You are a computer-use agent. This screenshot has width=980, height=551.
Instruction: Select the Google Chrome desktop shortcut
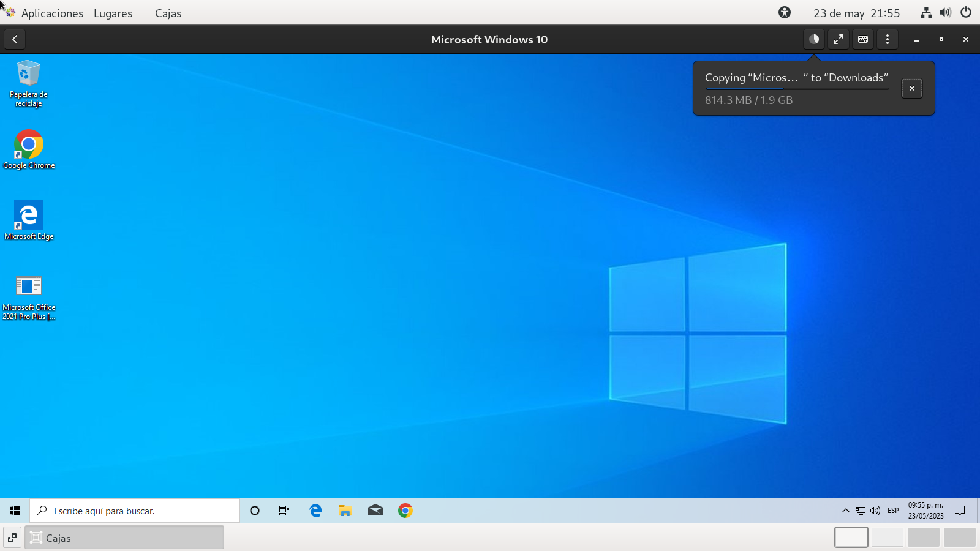[29, 149]
